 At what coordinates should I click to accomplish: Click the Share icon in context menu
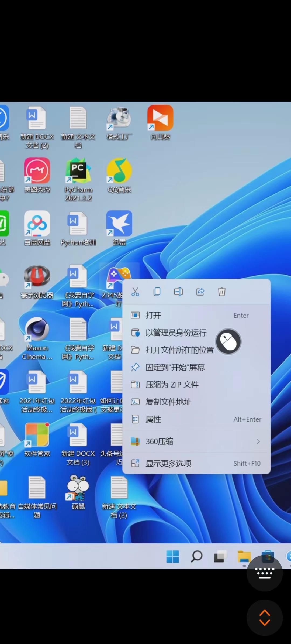200,292
